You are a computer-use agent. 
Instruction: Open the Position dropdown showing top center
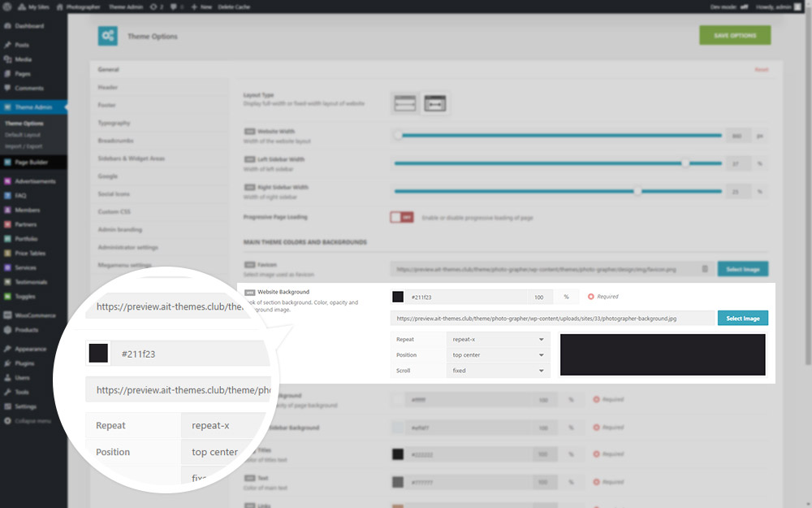coord(498,355)
